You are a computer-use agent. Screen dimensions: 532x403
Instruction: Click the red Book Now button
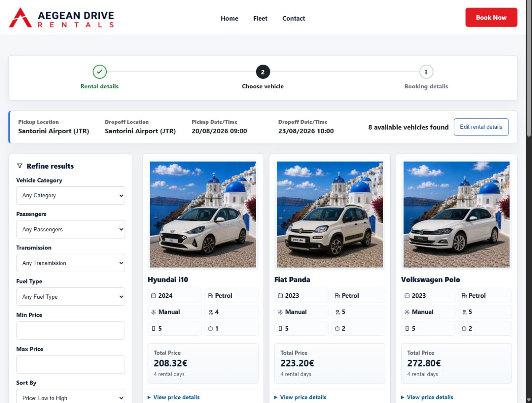[x=491, y=17]
